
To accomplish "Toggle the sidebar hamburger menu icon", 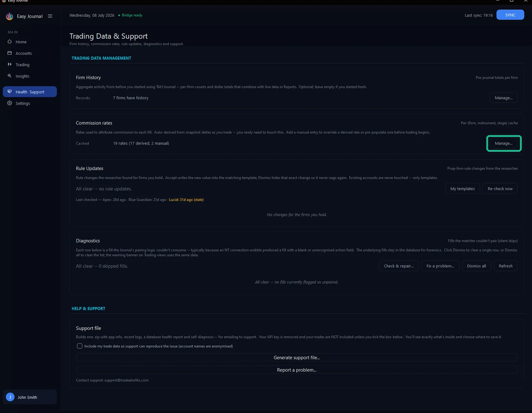I will [50, 16].
